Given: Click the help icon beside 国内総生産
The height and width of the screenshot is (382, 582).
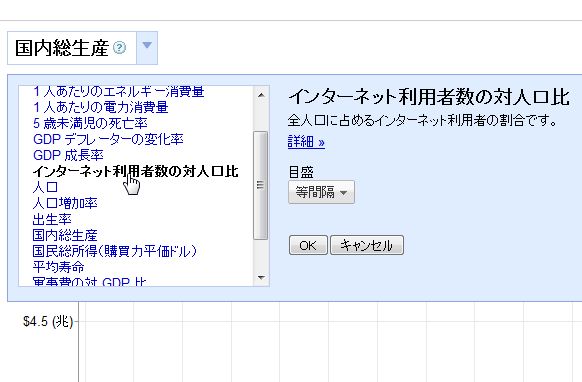Looking at the screenshot, I should [120, 48].
